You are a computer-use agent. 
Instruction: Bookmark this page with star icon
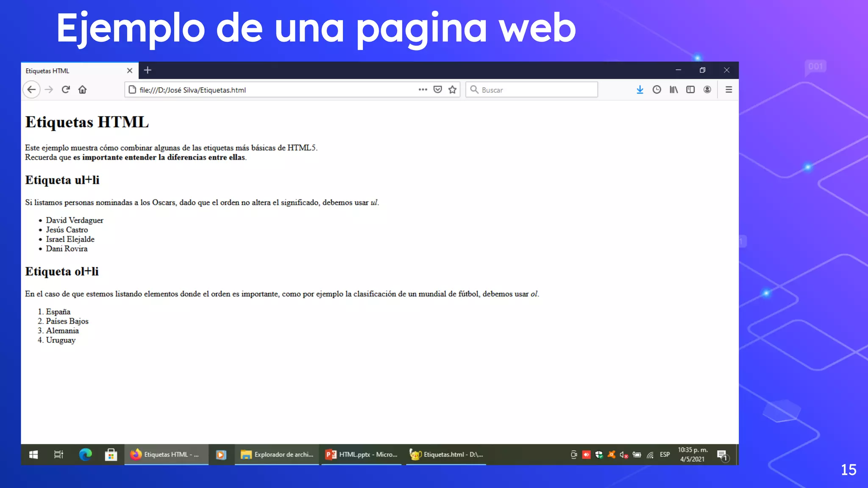[x=453, y=89]
